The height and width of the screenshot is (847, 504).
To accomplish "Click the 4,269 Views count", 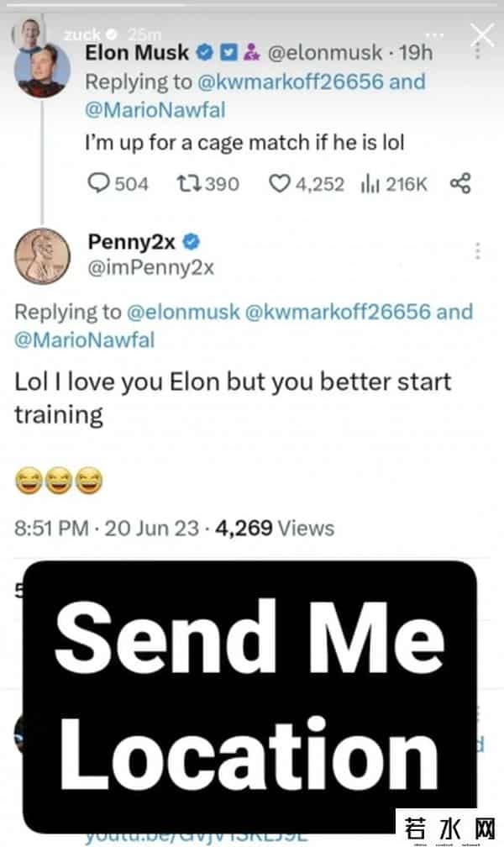I will click(x=275, y=528).
